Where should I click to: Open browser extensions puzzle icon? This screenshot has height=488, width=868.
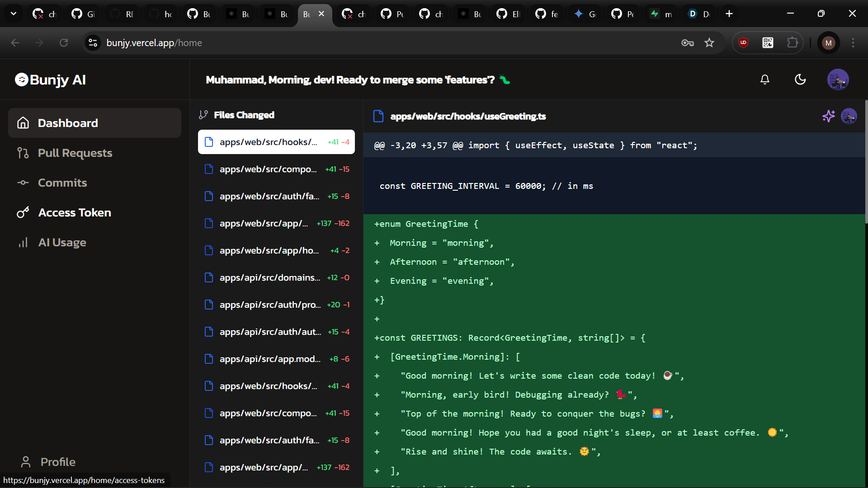[x=793, y=42]
